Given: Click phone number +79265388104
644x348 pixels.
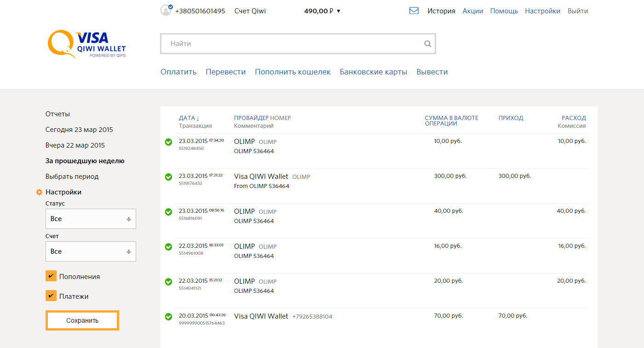Looking at the screenshot, I should pos(312,317).
